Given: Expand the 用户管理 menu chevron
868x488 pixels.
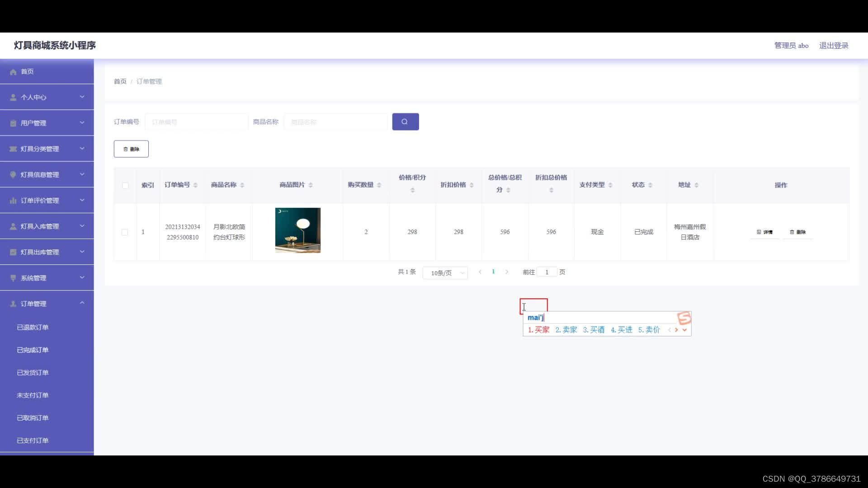Looking at the screenshot, I should 82,122.
